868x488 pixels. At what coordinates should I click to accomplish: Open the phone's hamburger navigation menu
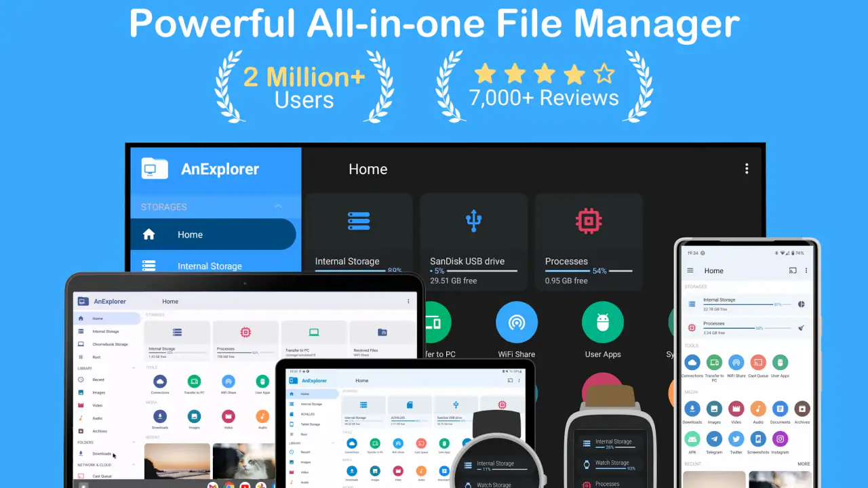(x=690, y=270)
